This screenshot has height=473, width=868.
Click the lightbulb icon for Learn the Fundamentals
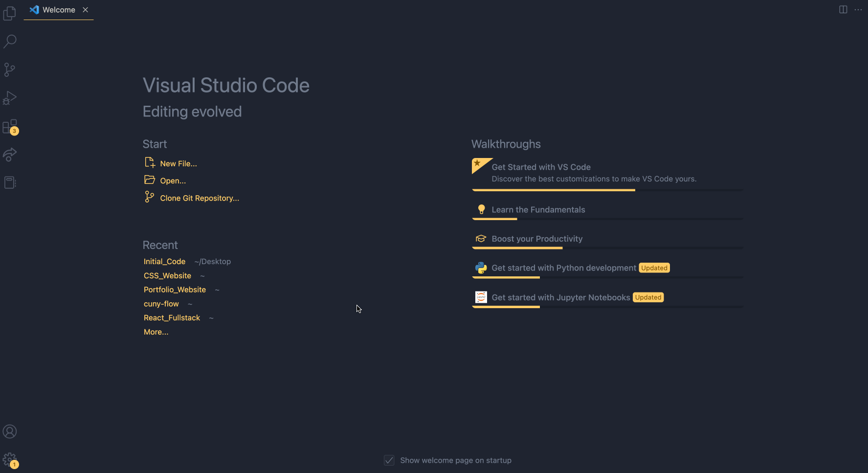[481, 209]
